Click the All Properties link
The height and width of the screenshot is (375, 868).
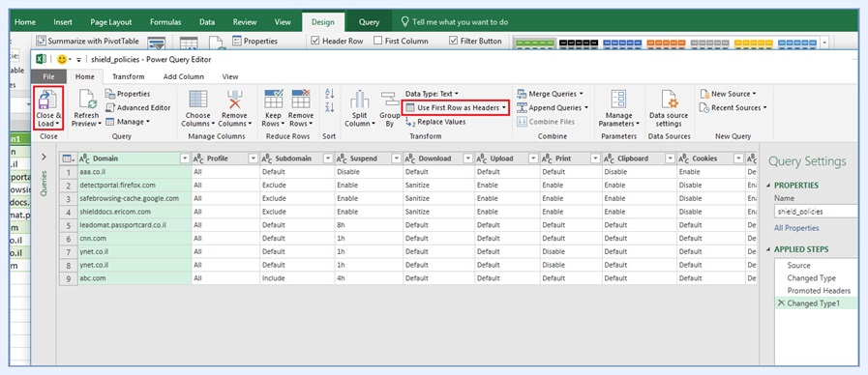[796, 228]
